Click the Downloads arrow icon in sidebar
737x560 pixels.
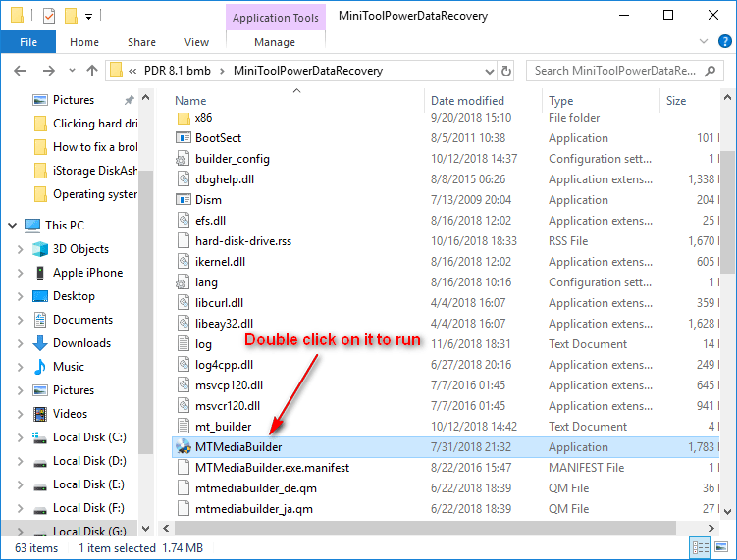click(x=40, y=343)
